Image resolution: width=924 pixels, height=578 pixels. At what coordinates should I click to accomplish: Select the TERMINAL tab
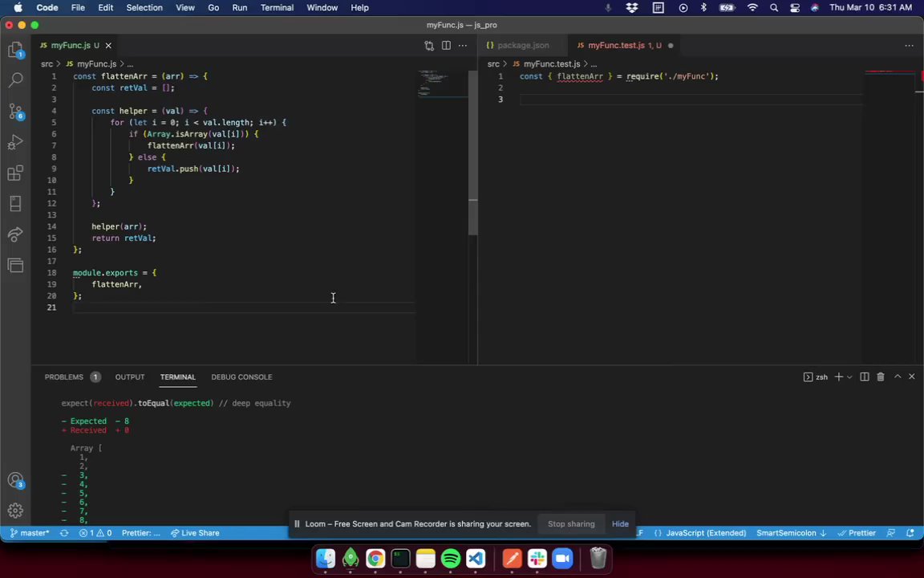coord(178,377)
